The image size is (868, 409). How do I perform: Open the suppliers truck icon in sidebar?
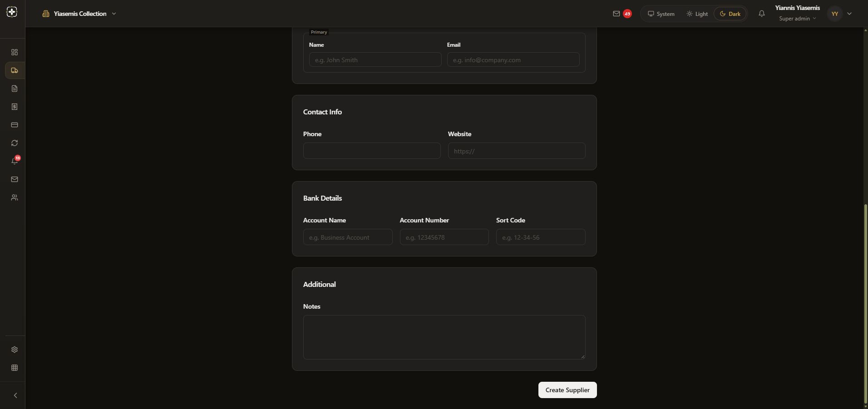[x=15, y=70]
